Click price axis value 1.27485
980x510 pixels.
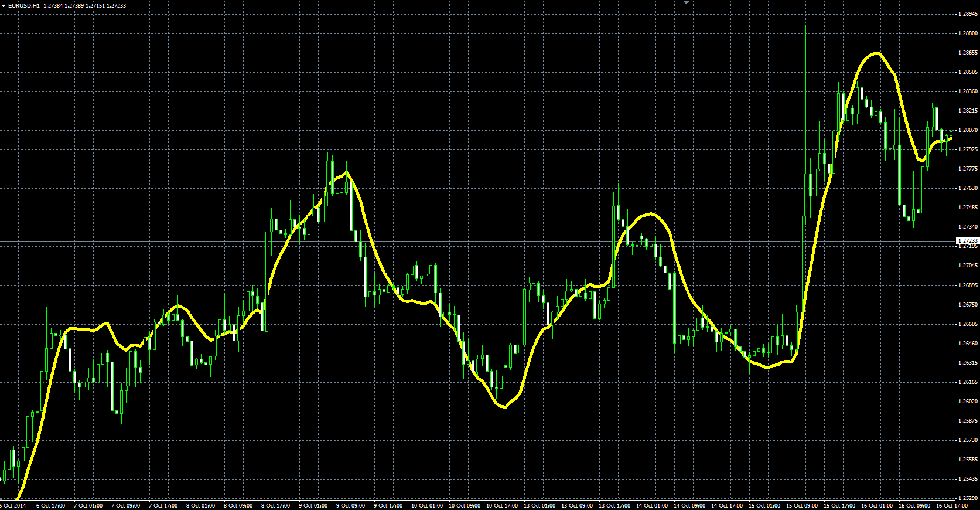point(968,208)
